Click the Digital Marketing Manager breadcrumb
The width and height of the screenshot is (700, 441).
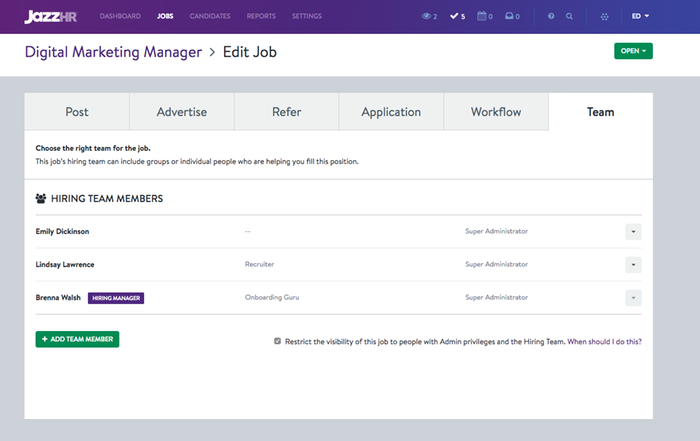click(x=113, y=52)
